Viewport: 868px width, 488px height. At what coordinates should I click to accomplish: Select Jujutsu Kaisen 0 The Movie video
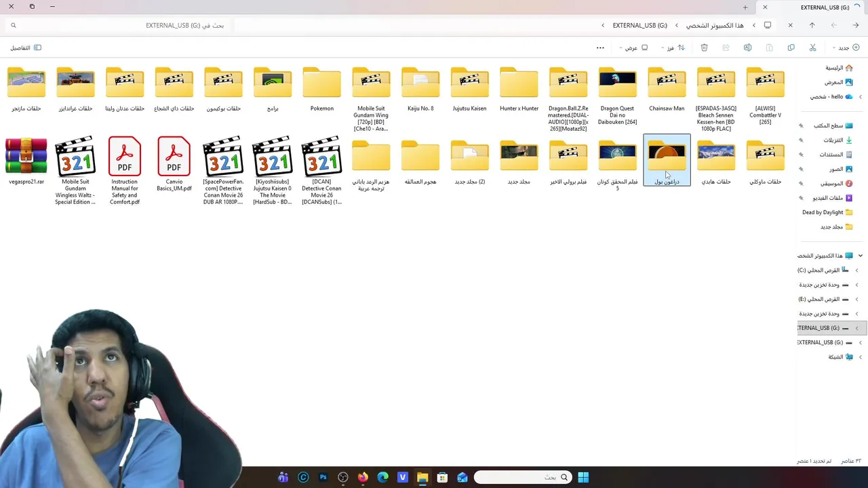click(x=273, y=171)
